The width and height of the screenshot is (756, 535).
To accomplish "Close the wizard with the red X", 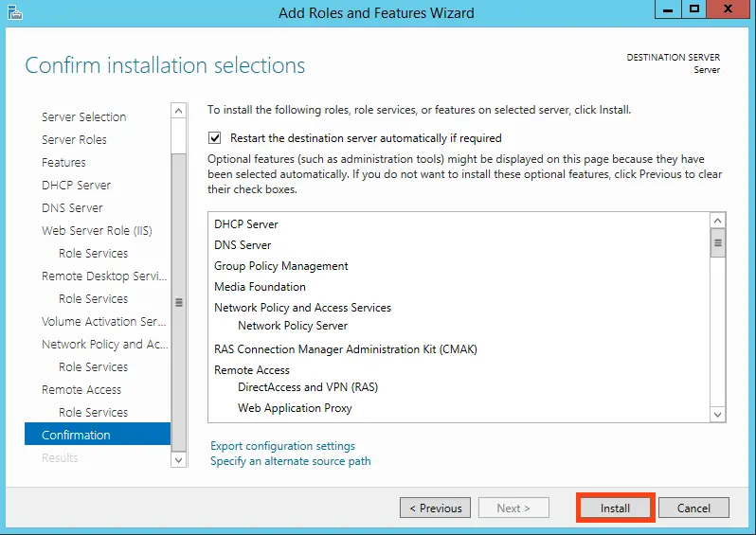I will point(729,9).
